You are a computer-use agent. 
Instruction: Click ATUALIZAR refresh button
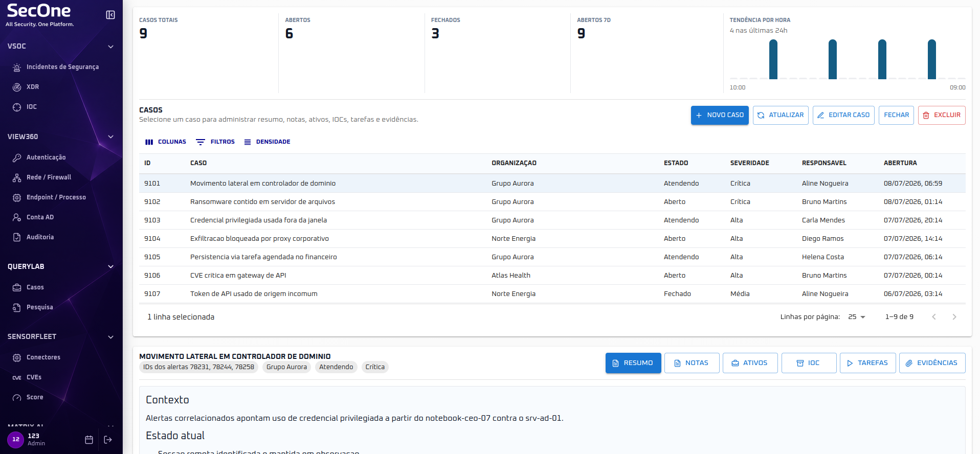coord(781,116)
